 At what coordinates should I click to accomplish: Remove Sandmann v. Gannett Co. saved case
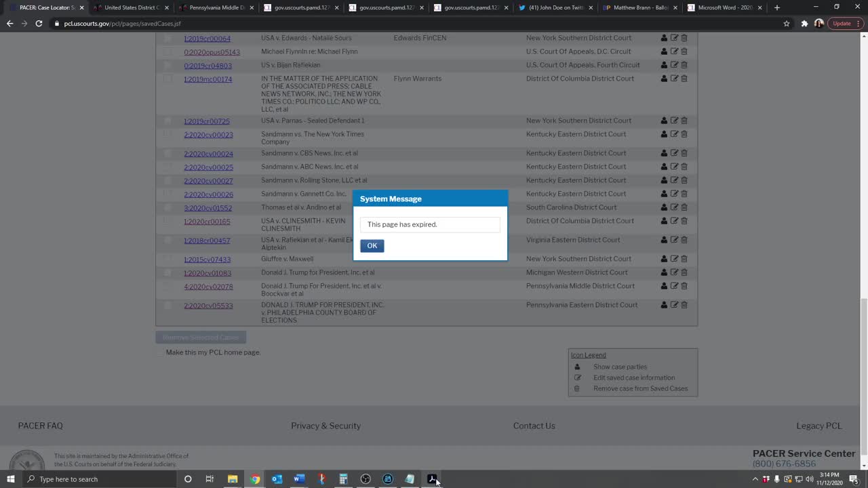(x=684, y=194)
